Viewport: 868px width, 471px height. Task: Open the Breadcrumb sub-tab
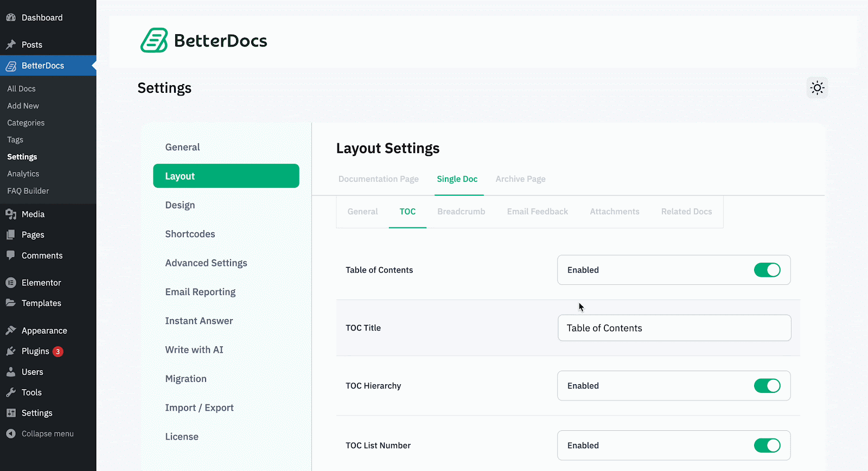[x=461, y=212]
